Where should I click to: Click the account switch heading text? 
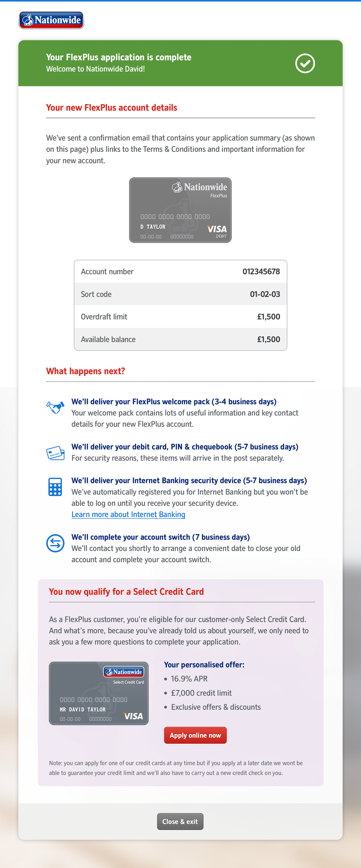[160, 537]
